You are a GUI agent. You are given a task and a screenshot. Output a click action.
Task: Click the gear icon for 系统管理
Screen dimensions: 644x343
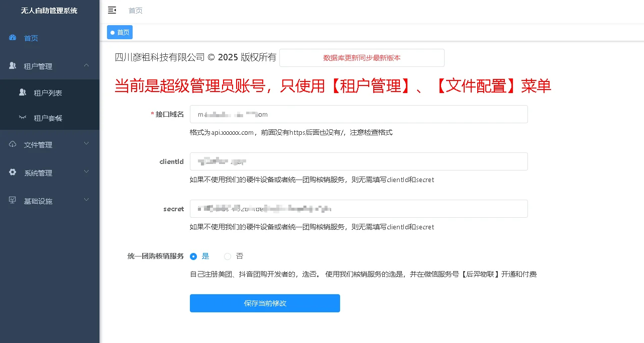(x=12, y=173)
